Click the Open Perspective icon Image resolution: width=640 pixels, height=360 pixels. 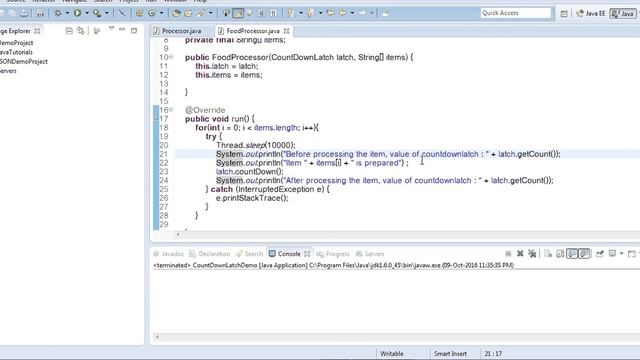564,13
